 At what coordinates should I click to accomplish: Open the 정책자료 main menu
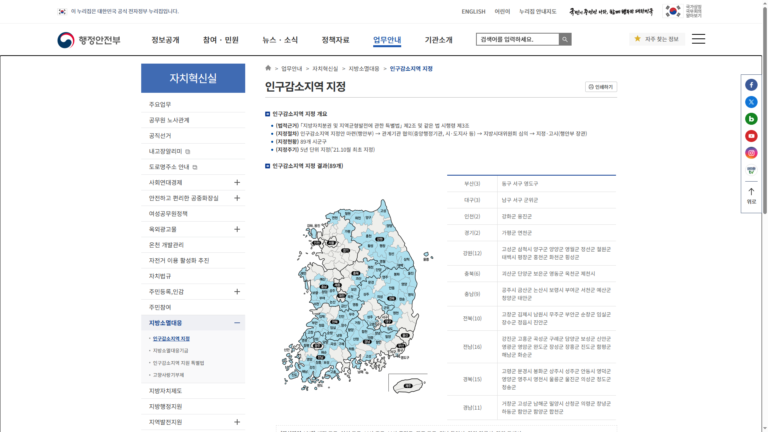coord(336,40)
